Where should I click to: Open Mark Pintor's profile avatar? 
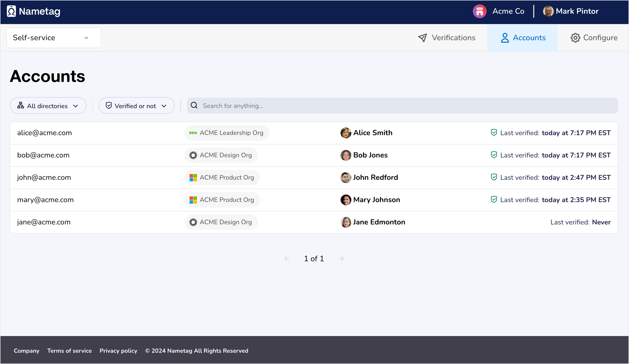pos(548,11)
